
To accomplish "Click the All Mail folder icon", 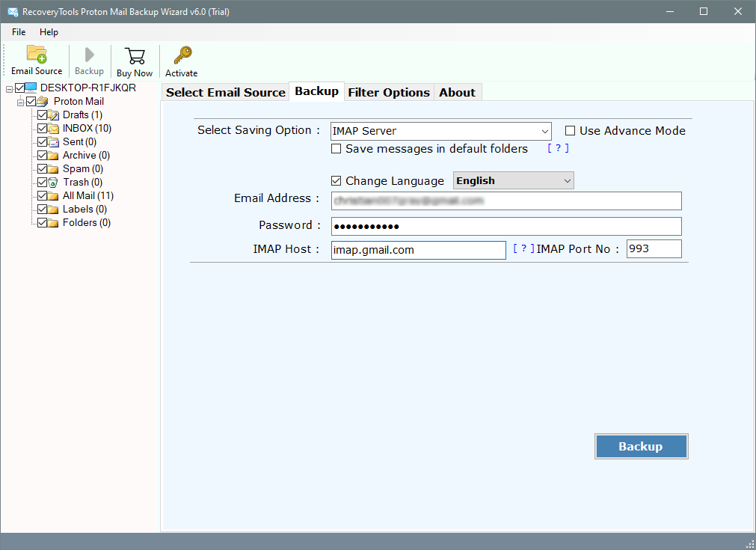I will coord(54,196).
